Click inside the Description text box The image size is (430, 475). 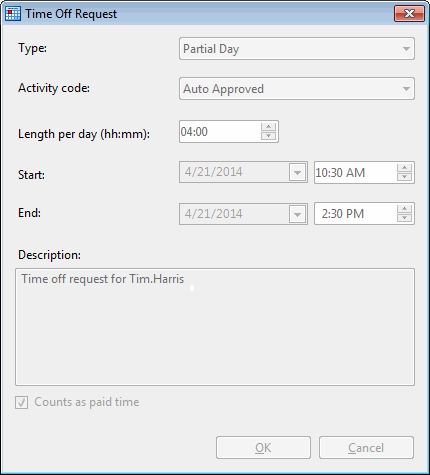(x=215, y=327)
